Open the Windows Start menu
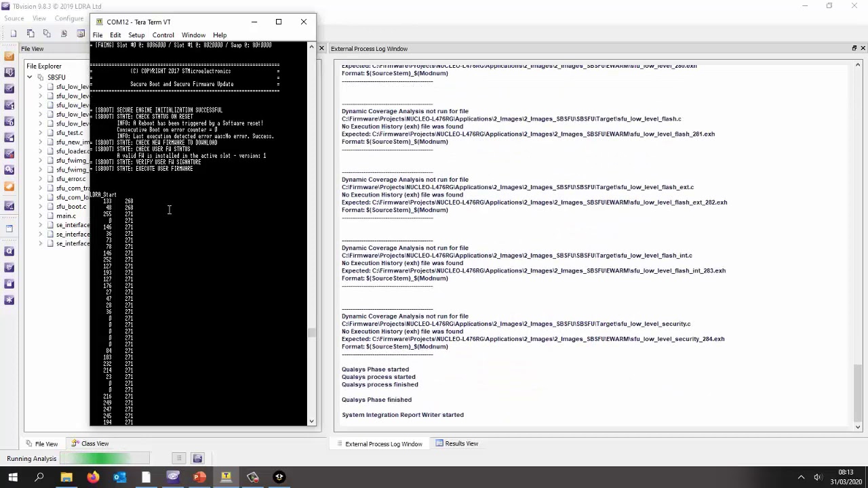The height and width of the screenshot is (488, 868). point(12,477)
